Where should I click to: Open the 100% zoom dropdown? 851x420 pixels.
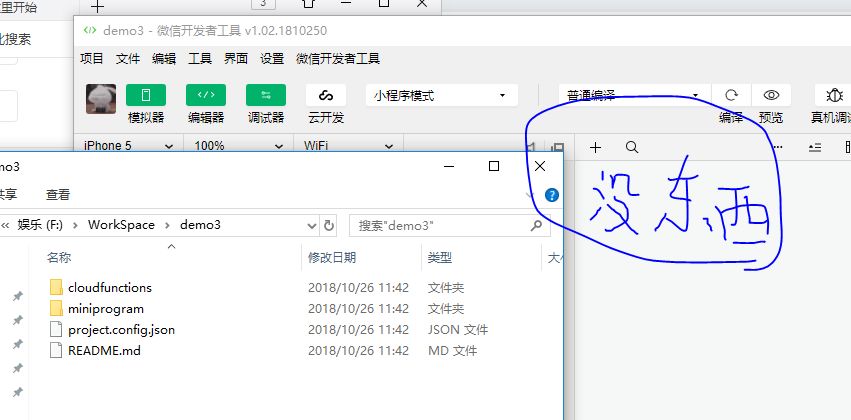click(239, 145)
